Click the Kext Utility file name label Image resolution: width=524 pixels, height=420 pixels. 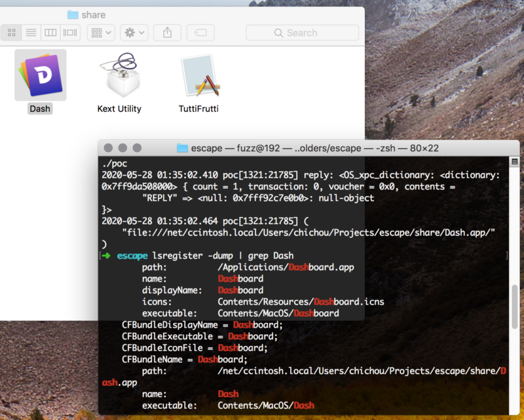119,109
